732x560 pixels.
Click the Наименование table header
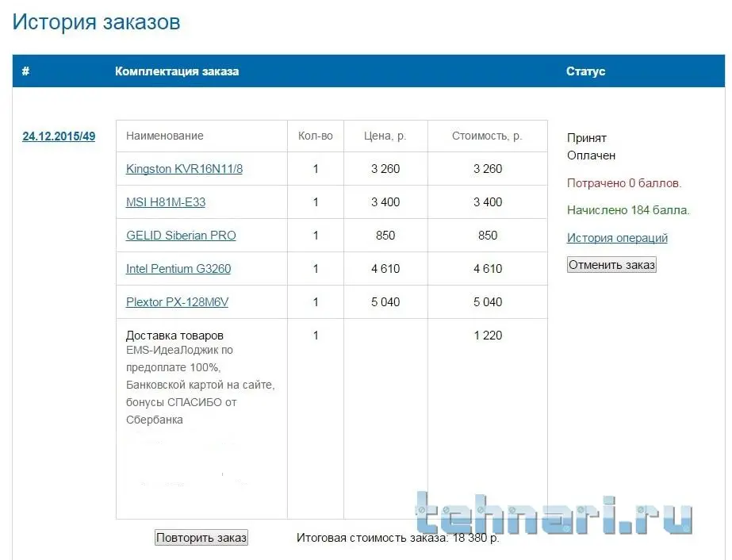click(x=165, y=136)
